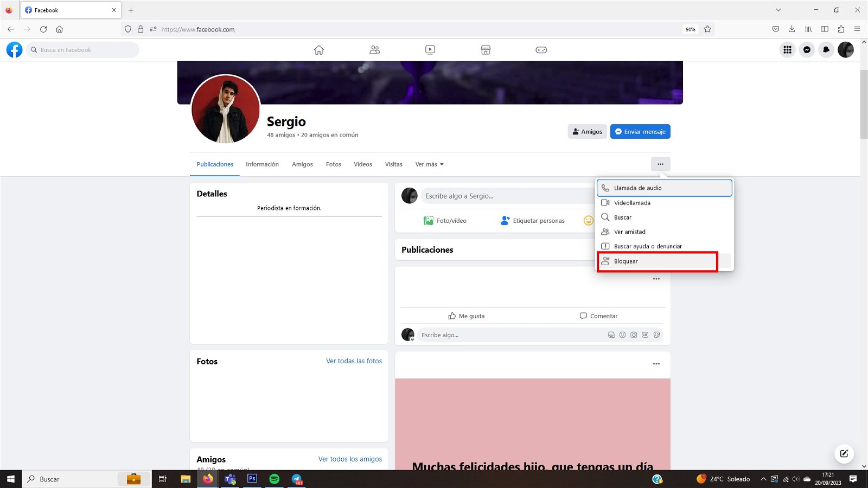Open Telegram from the taskbar
Image resolution: width=868 pixels, height=488 pixels.
(297, 479)
